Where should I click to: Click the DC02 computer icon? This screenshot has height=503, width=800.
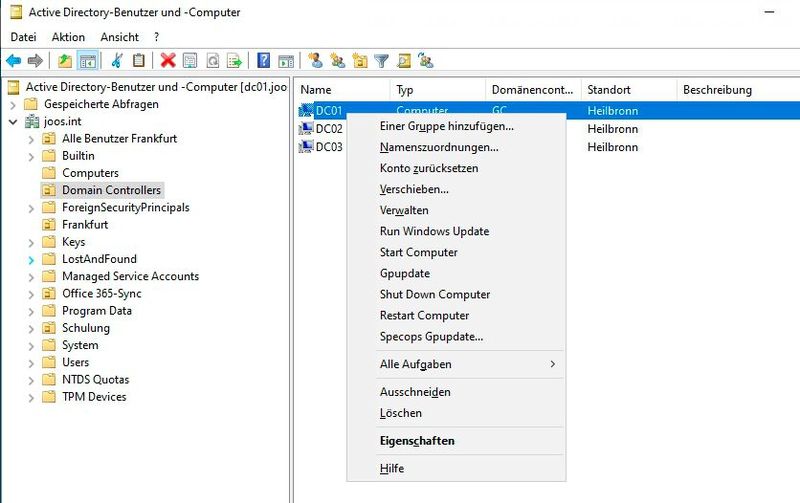tap(306, 129)
